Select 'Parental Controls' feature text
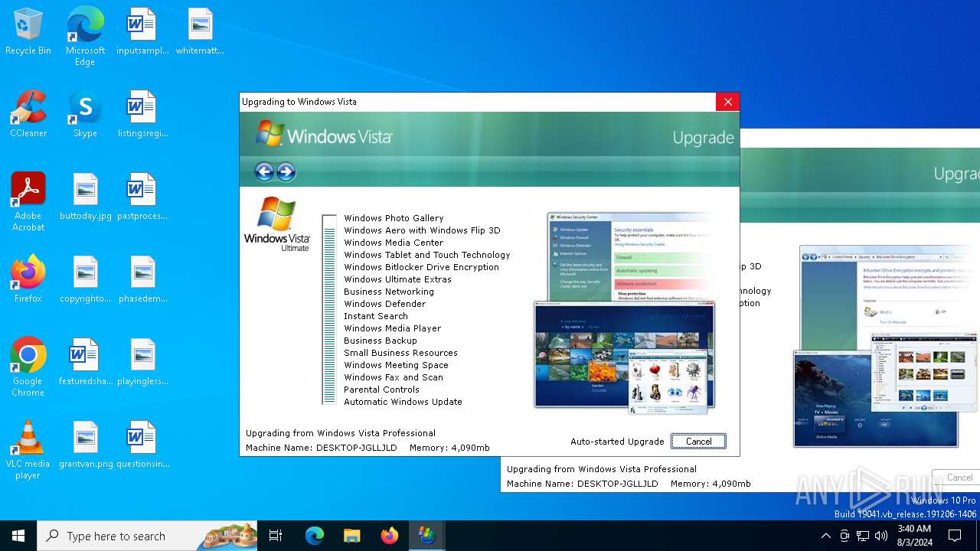Screen dimensions: 980x551 coord(381,390)
